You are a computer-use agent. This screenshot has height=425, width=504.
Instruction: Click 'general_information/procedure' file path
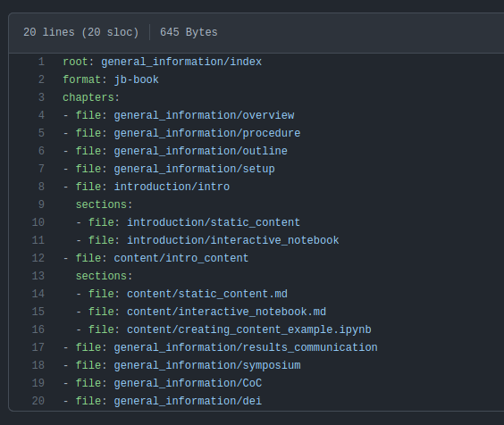(207, 133)
